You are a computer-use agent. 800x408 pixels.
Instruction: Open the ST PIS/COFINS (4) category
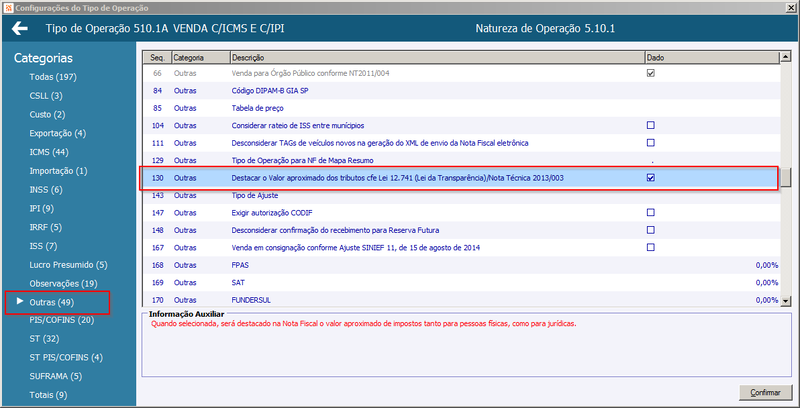point(66,358)
